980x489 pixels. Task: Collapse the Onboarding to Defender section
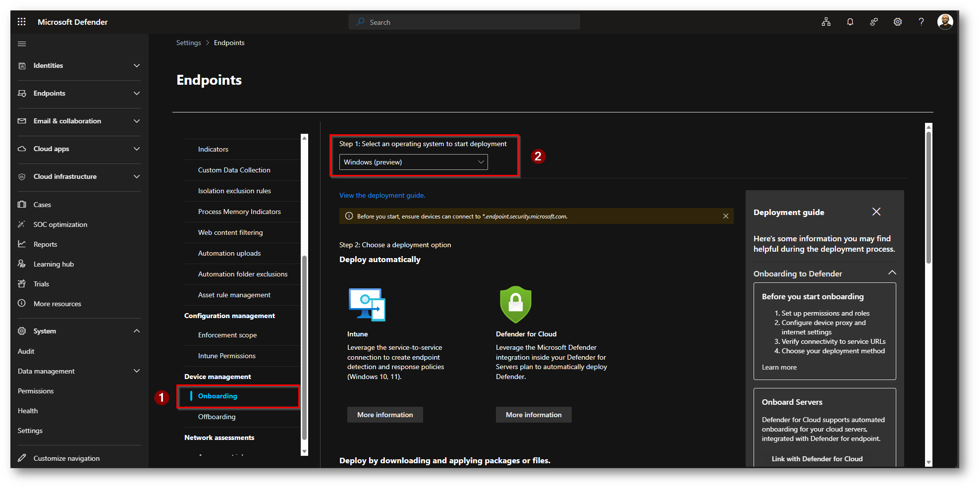click(892, 273)
